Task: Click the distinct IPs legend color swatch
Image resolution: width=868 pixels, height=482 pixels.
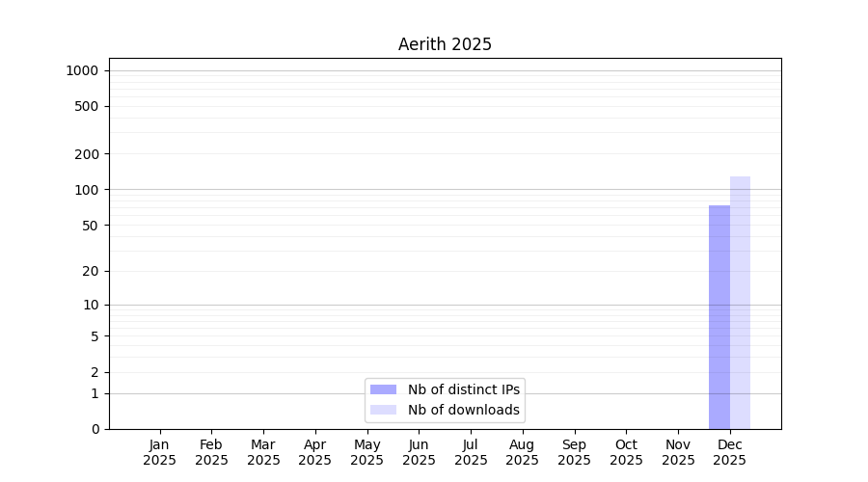Action: click(383, 389)
